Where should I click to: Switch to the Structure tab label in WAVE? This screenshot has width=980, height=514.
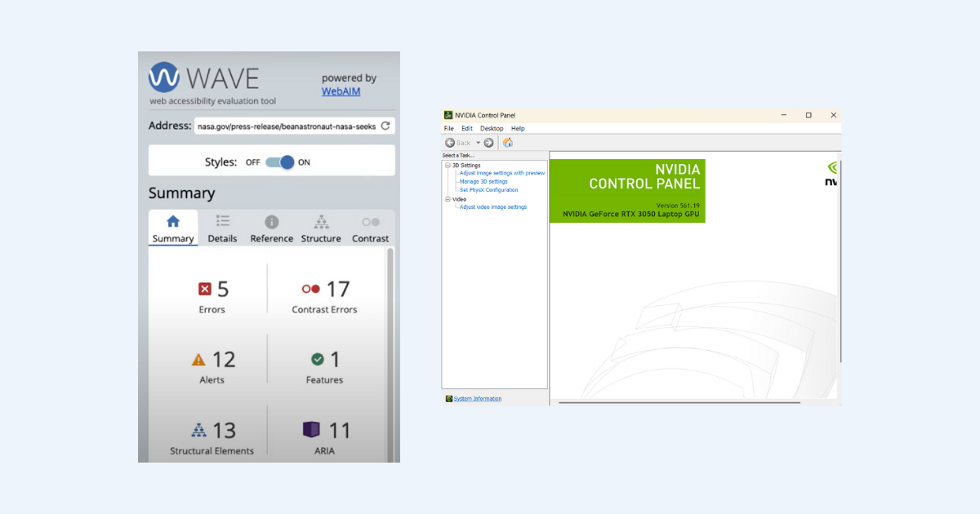(321, 239)
